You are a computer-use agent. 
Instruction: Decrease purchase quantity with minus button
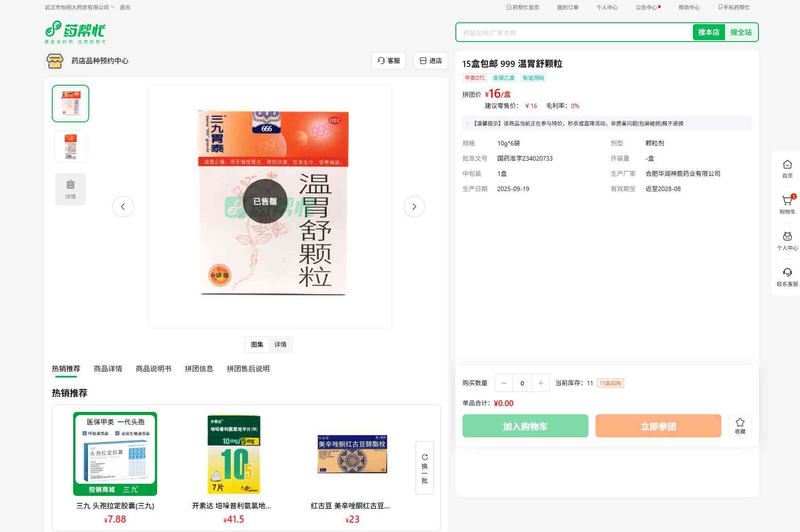(x=504, y=383)
